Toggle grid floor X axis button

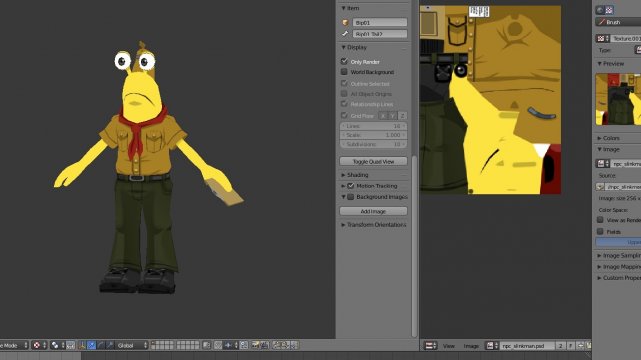pos(383,116)
